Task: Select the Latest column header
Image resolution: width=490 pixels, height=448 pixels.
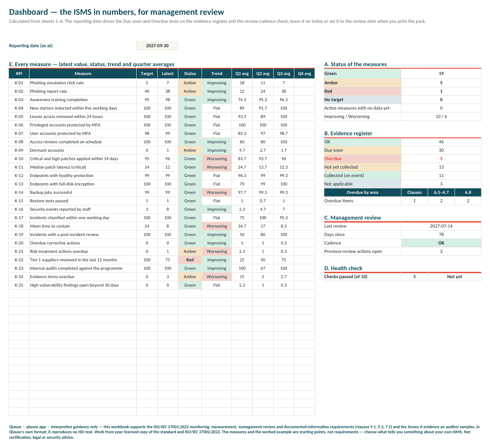Action: click(x=167, y=73)
